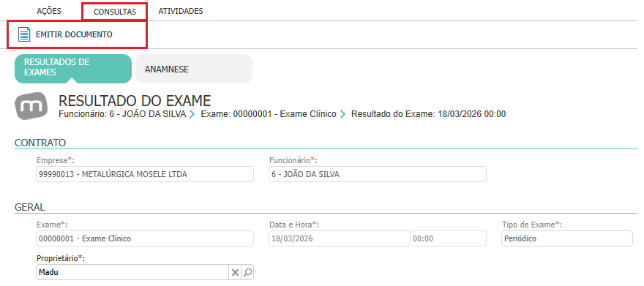Open the Funcionário: 6 - JOÃO DA SILVA breadcrumb

point(122,114)
